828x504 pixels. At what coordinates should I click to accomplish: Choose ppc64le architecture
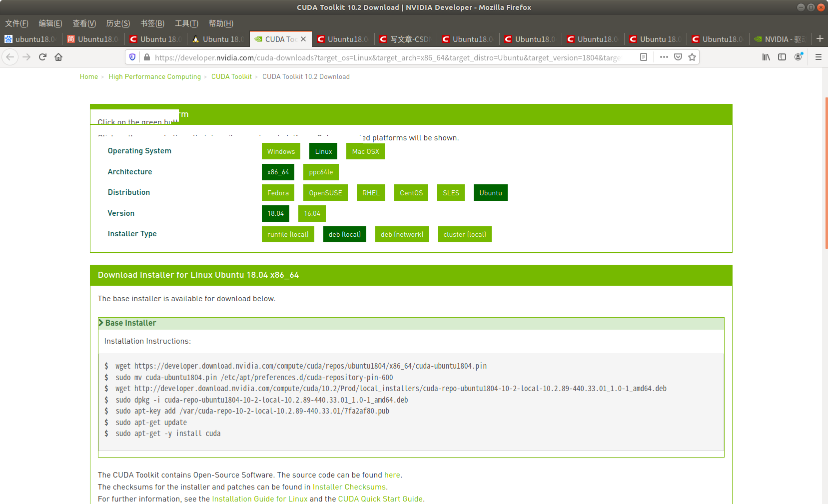pos(321,172)
